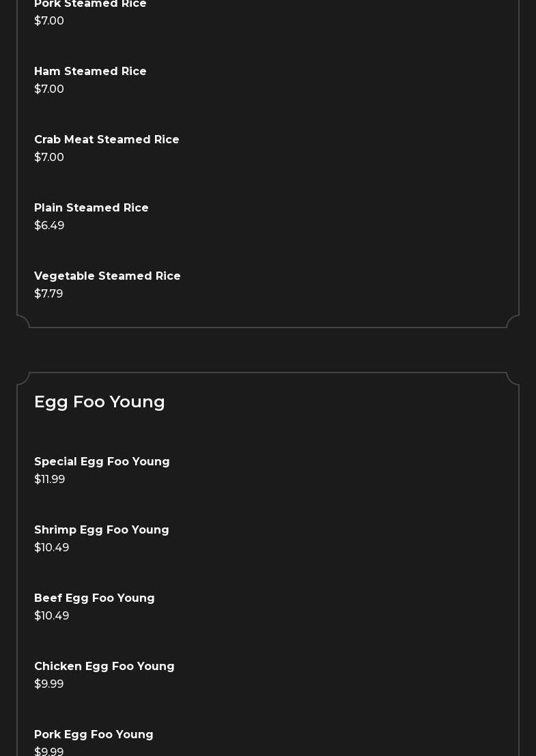Click Pork Steamed Rice $7.00 price at top
Screen dimensions: 536x756
pyautogui.click(x=49, y=21)
